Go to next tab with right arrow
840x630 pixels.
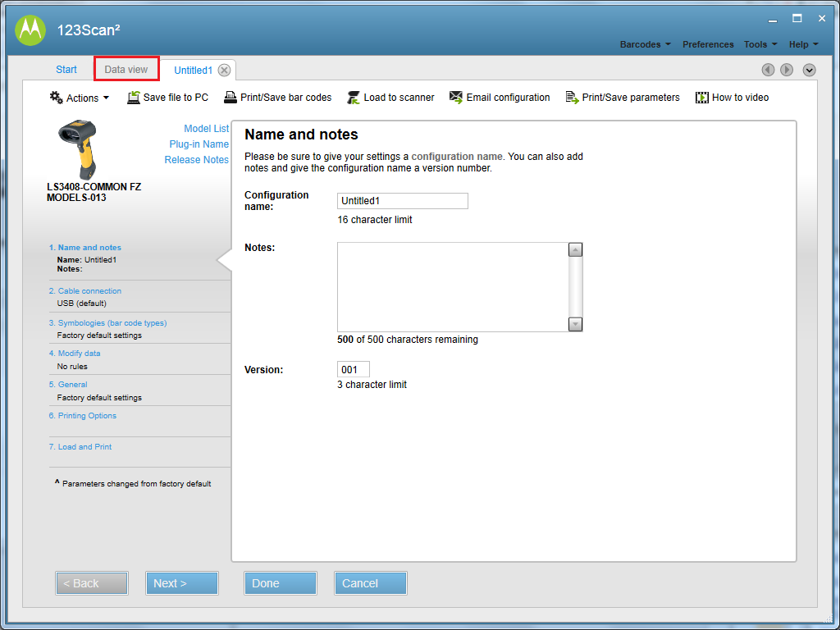787,70
